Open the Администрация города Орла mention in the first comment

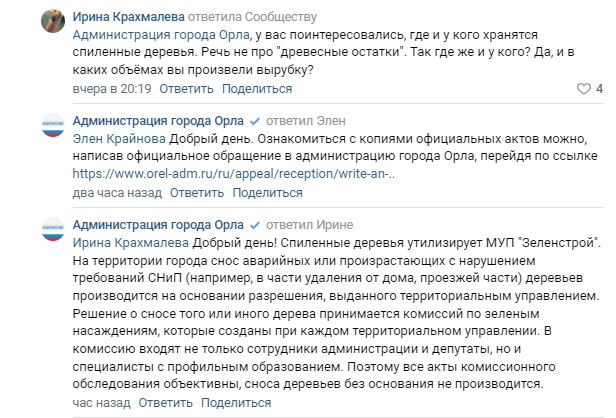pyautogui.click(x=161, y=35)
